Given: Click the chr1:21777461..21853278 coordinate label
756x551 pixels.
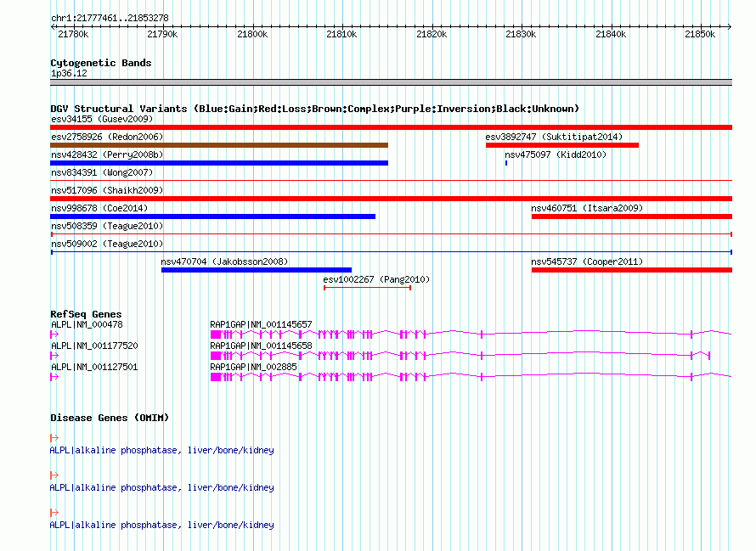Looking at the screenshot, I should pyautogui.click(x=110, y=18).
